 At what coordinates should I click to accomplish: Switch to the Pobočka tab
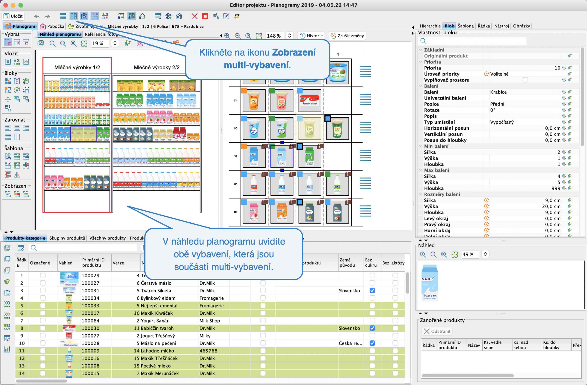pos(52,26)
